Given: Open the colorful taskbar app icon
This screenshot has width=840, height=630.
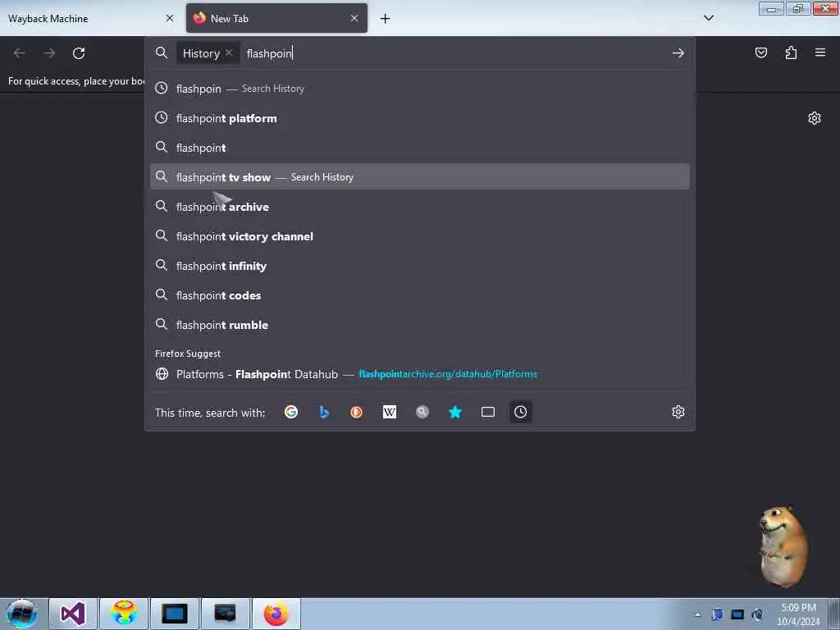Looking at the screenshot, I should [124, 614].
